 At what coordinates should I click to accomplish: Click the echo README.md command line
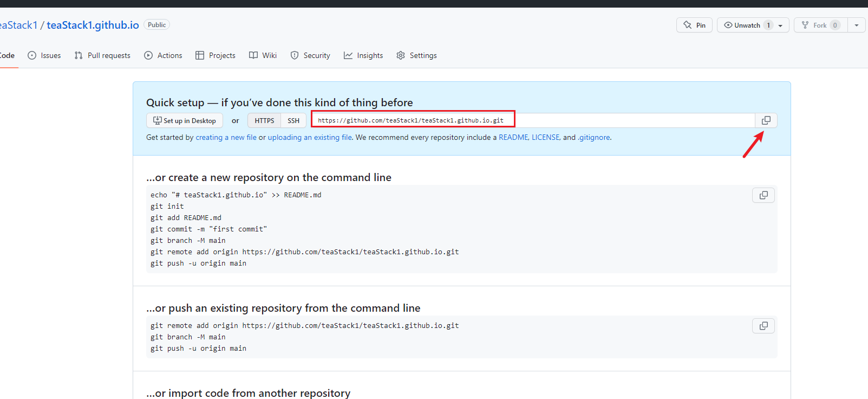pyautogui.click(x=236, y=195)
